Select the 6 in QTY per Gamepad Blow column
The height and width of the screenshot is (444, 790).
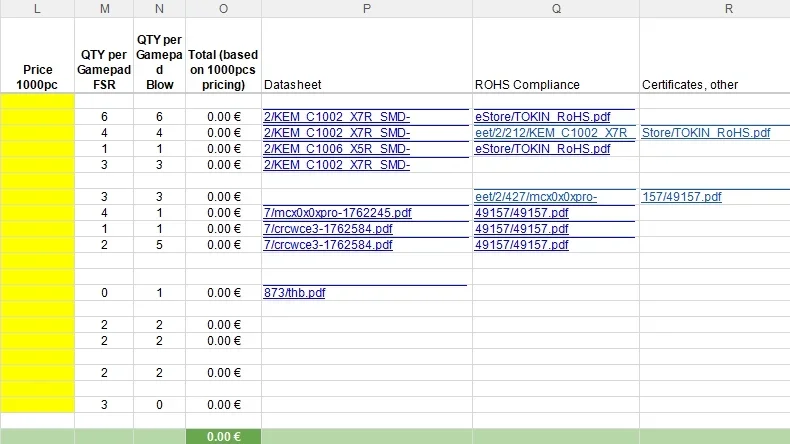[159, 116]
